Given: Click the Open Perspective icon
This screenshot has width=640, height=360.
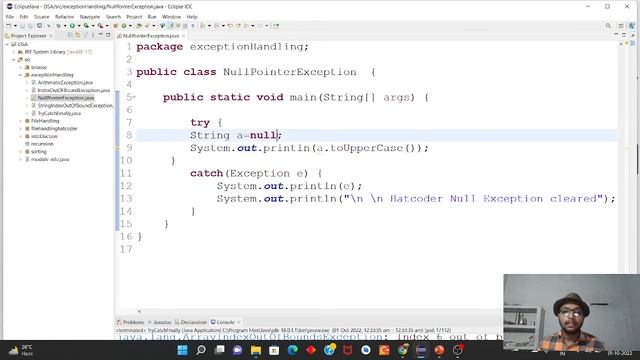Looking at the screenshot, I should pos(621,26).
